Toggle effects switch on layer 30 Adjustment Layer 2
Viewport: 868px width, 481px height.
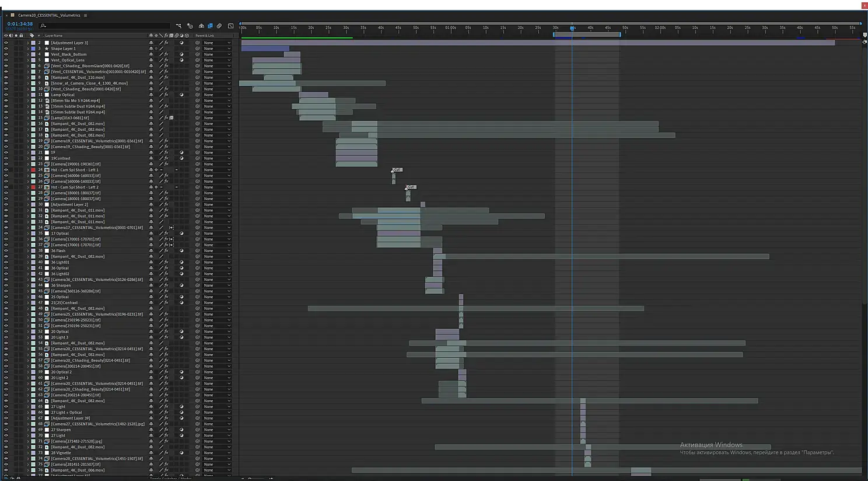click(x=166, y=204)
